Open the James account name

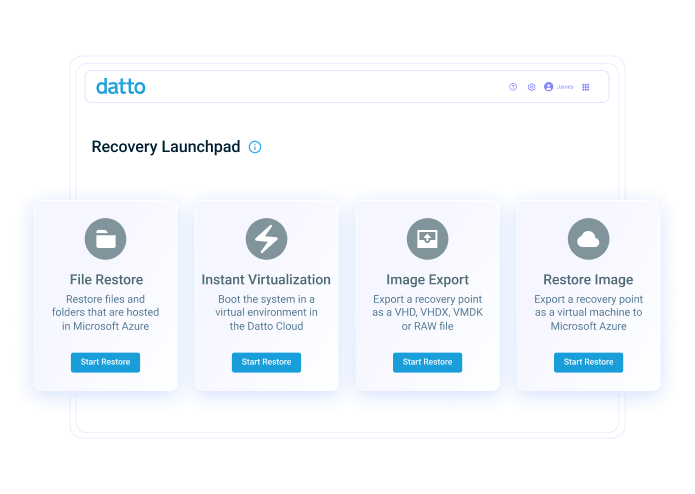click(x=565, y=87)
